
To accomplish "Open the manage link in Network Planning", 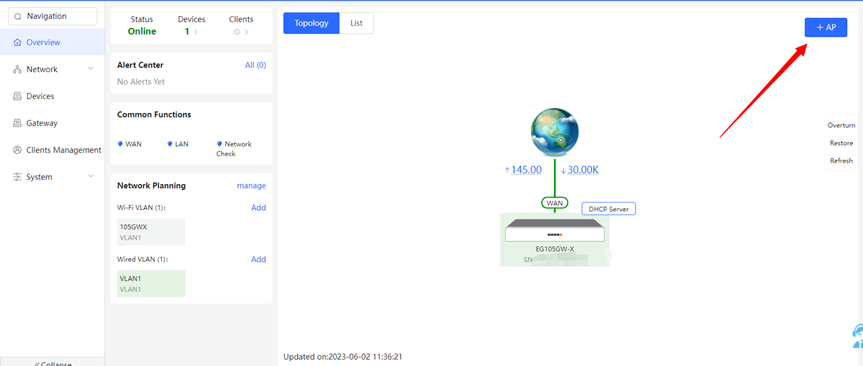I will tap(252, 186).
